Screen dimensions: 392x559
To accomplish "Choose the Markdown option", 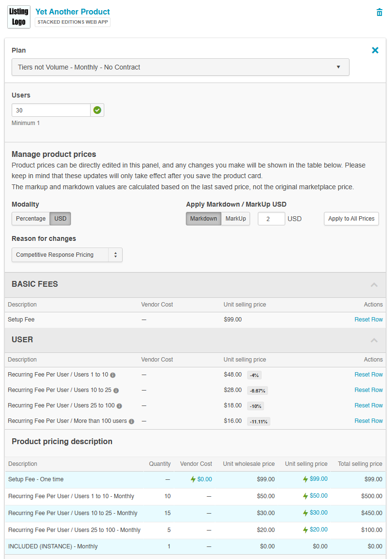I will point(203,219).
